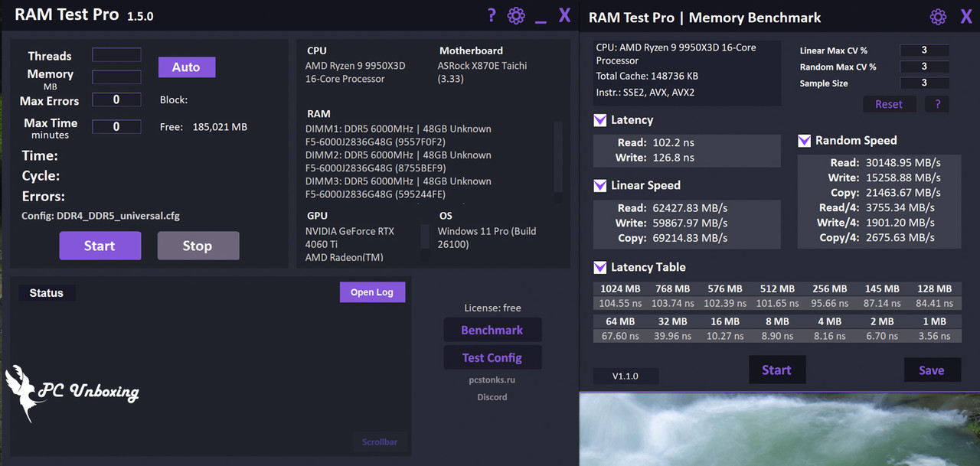Click the 1024 MB latency table column header
Viewport: 980px width, 466px height.
point(620,289)
